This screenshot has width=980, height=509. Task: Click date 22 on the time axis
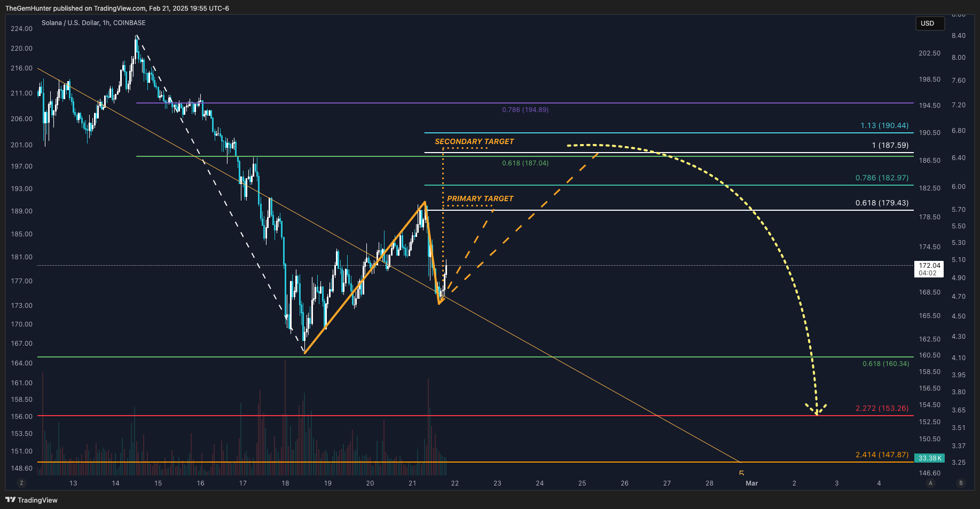(x=454, y=483)
